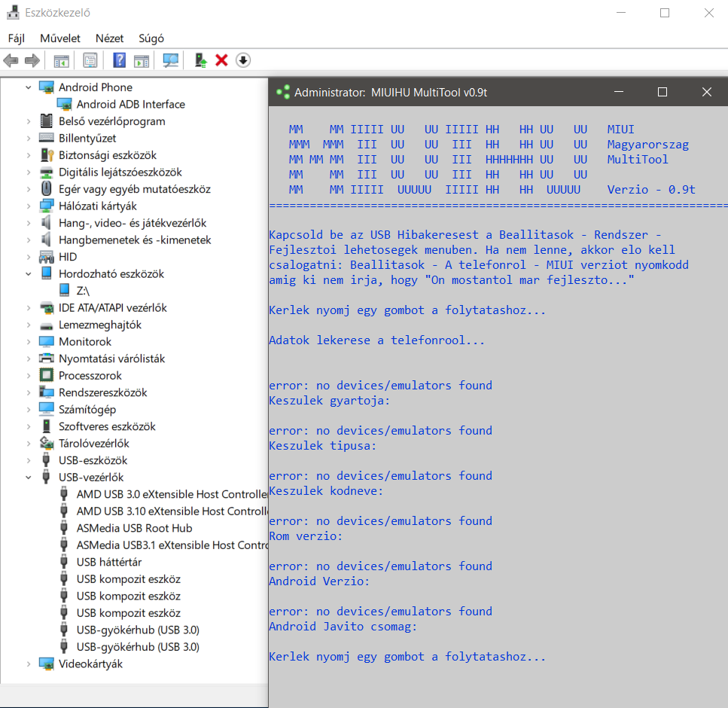Click the "Adatok lekerese a telefonrool..." text
Screen dimensions: 728x708
(x=377, y=340)
